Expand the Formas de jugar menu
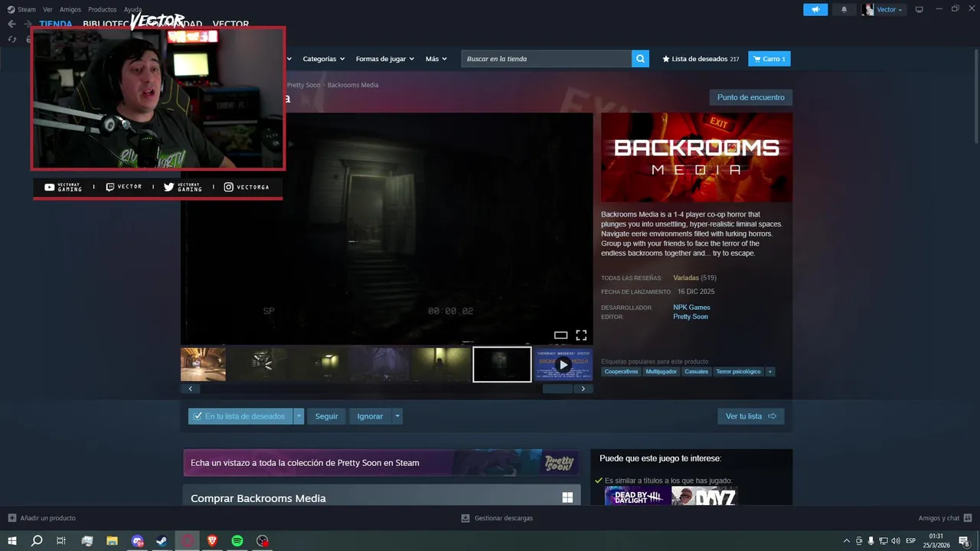 point(384,59)
